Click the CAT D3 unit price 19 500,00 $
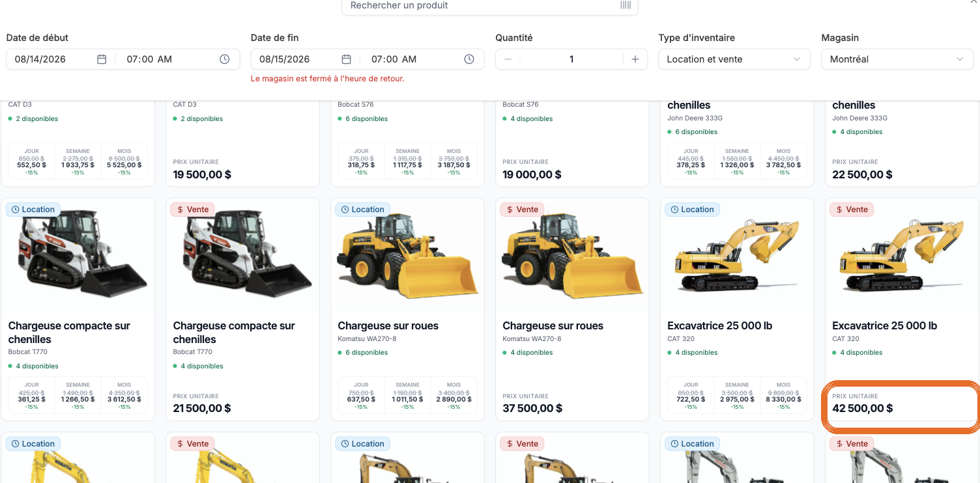Image resolution: width=980 pixels, height=483 pixels. pyautogui.click(x=202, y=174)
